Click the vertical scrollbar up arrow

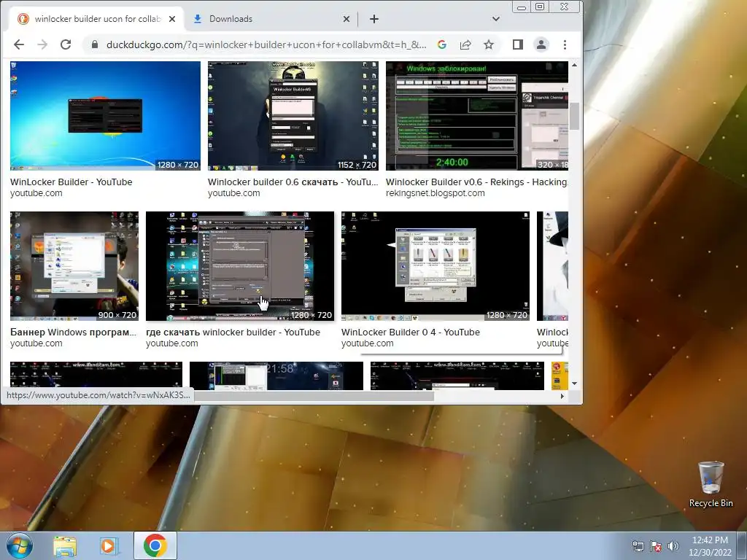575,65
